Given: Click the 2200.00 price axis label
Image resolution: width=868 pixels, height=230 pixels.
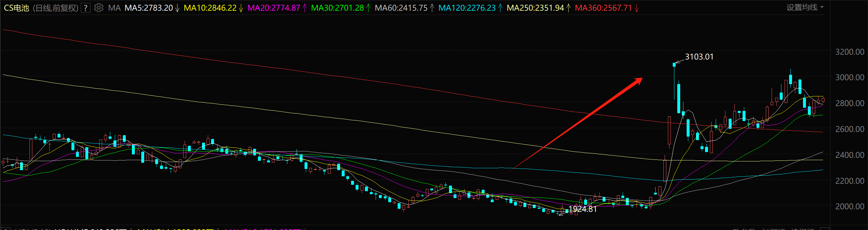Looking at the screenshot, I should (850, 181).
